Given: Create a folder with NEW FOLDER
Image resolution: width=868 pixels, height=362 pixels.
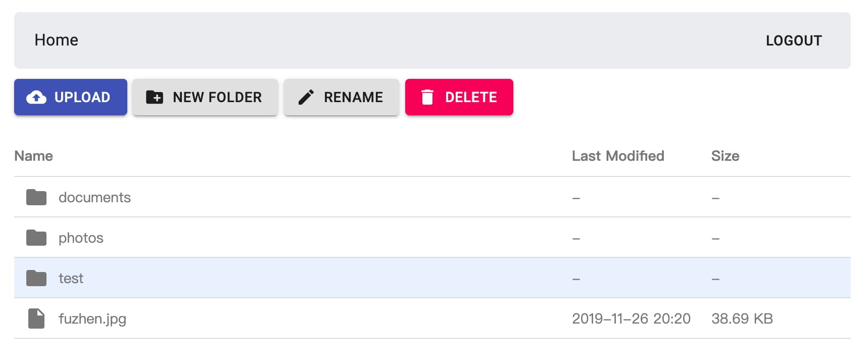Looking at the screenshot, I should tap(205, 97).
